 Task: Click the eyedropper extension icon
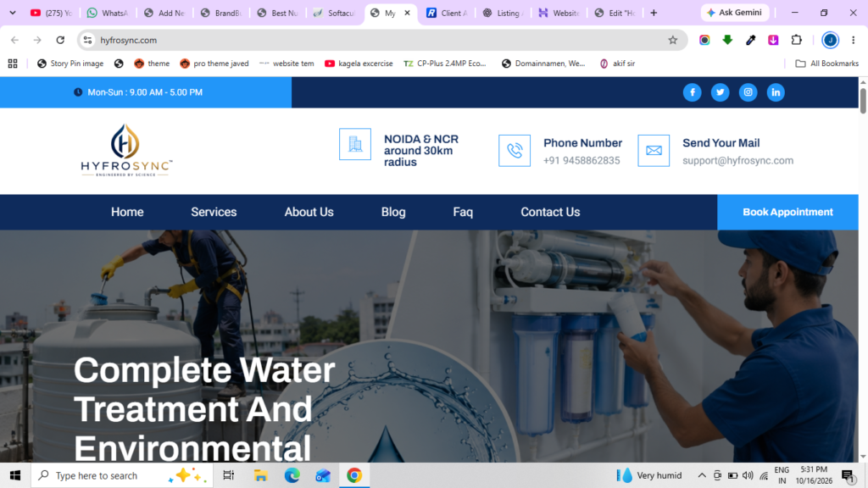coord(751,40)
